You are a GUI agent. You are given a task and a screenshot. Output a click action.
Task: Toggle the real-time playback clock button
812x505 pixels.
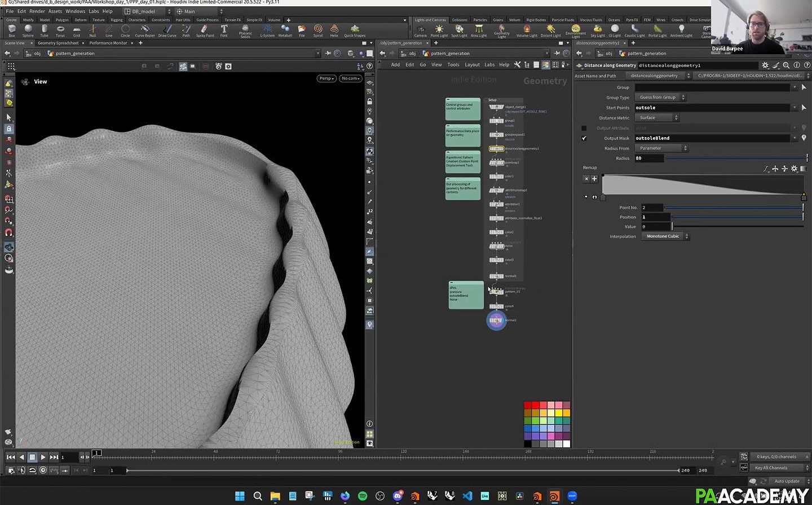click(43, 470)
